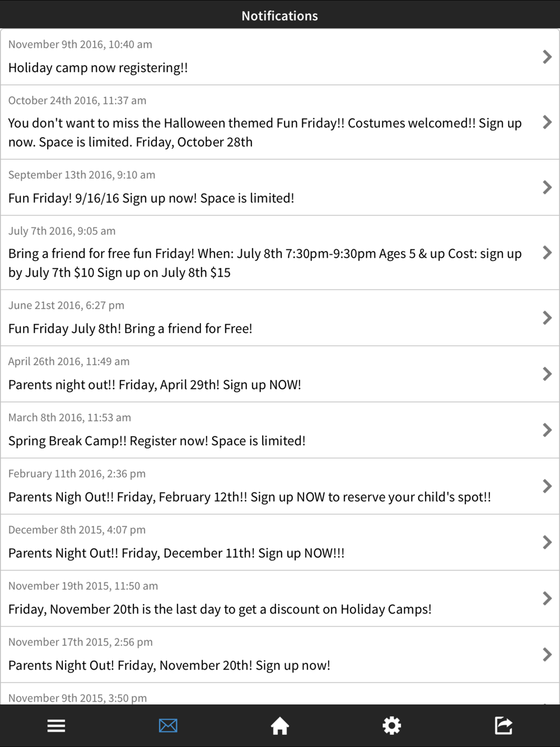Expand chevron for Holiday camp now registering
Image resolution: width=560 pixels, height=747 pixels.
[547, 57]
